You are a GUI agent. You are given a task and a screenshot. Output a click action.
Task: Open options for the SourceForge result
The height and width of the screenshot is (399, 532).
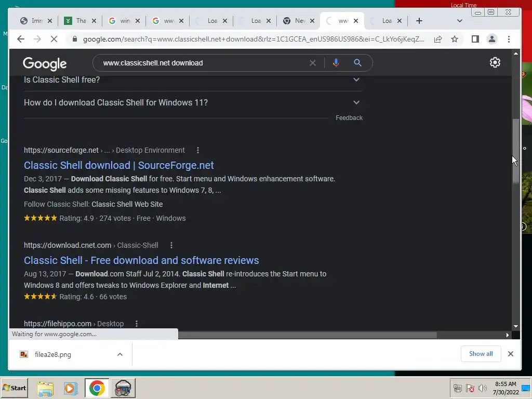click(x=198, y=150)
